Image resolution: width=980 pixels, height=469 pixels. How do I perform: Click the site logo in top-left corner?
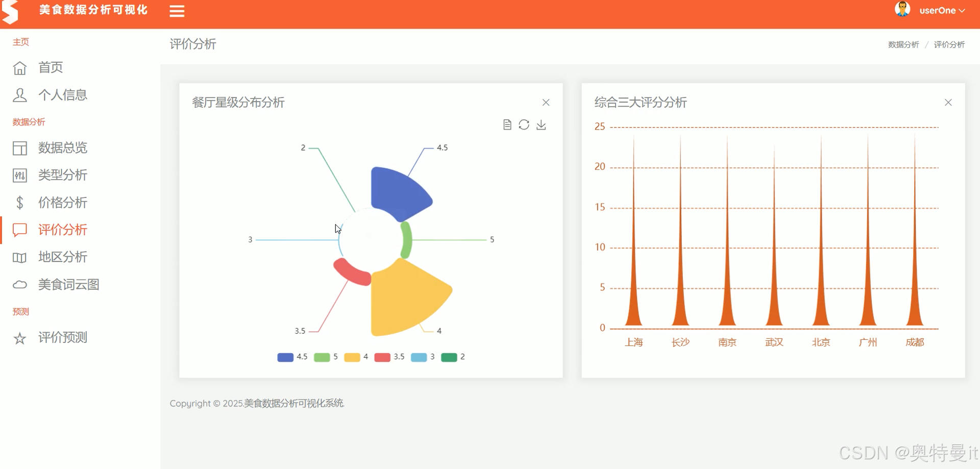[11, 11]
